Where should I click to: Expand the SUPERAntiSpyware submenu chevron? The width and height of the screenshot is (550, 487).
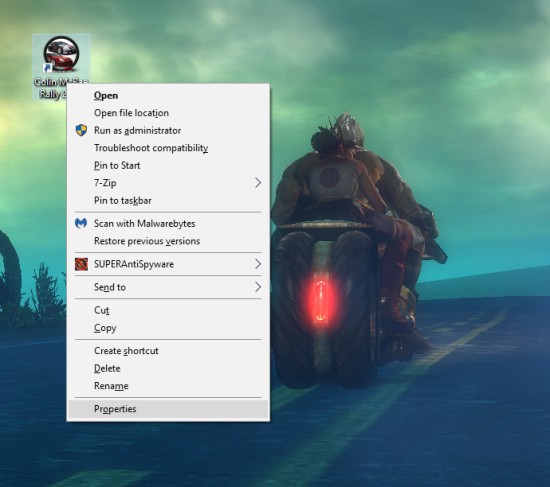(x=258, y=264)
